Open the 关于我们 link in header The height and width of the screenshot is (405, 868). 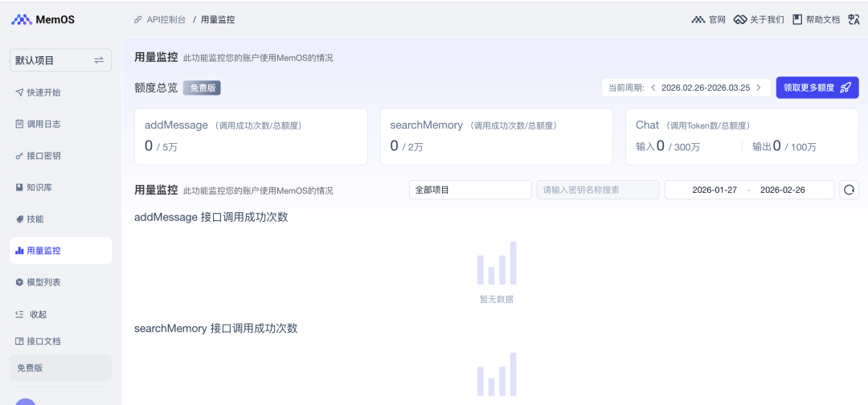(x=759, y=19)
